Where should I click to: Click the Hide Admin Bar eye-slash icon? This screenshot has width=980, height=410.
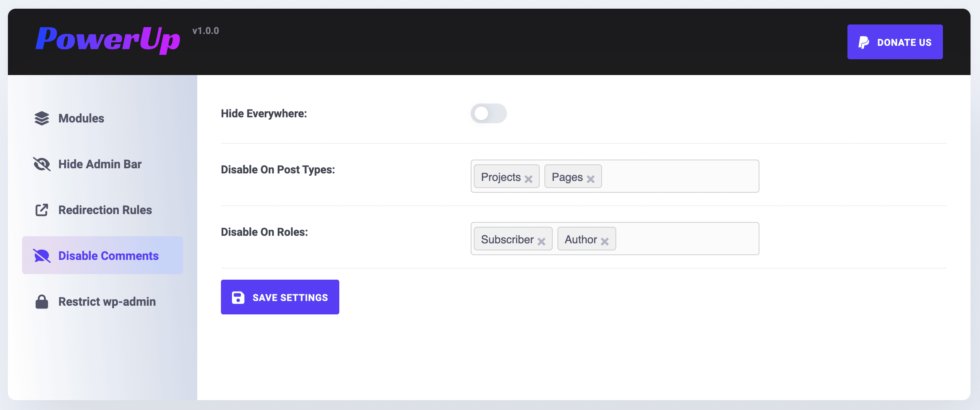point(42,164)
